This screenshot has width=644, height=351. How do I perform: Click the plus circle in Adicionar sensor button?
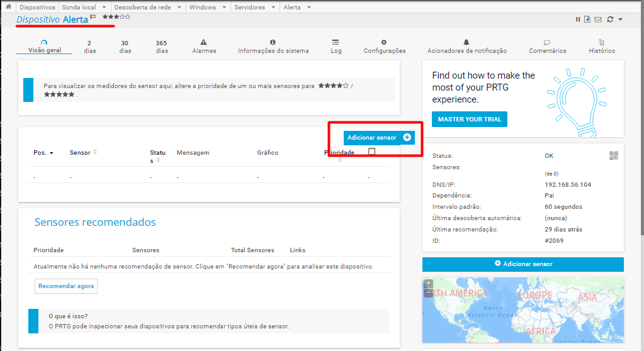coord(407,138)
